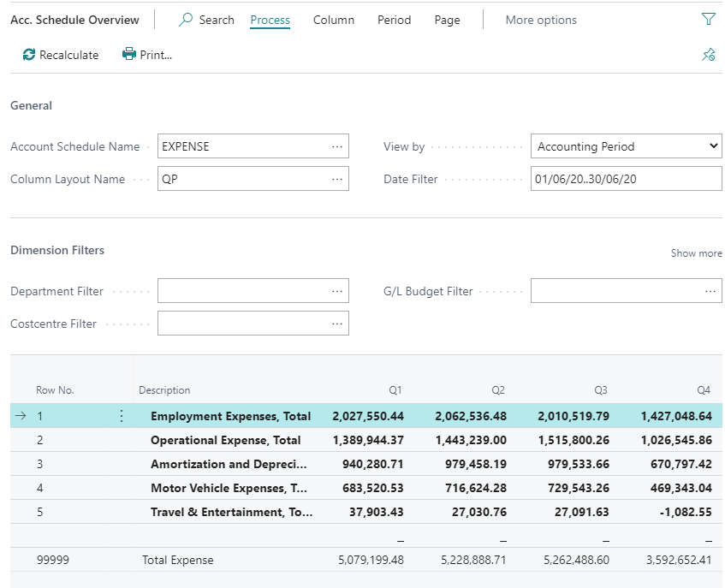Click the Date Filter input field
Screen dimensions: 725x588
coord(626,179)
